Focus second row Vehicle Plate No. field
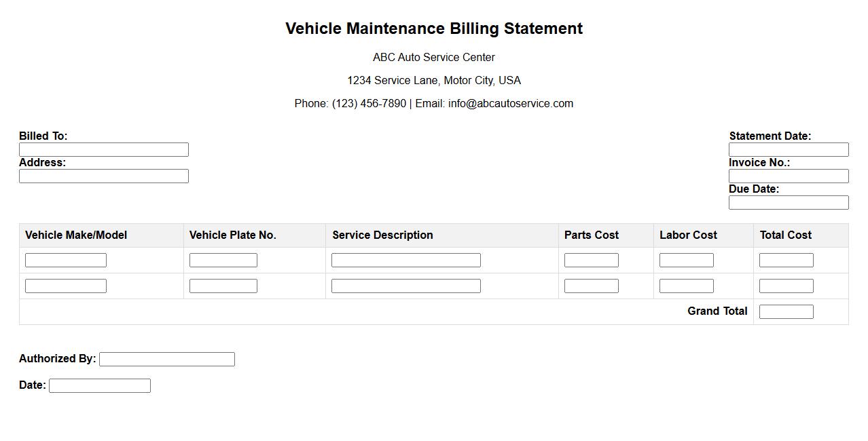This screenshot has width=868, height=441. tap(223, 286)
